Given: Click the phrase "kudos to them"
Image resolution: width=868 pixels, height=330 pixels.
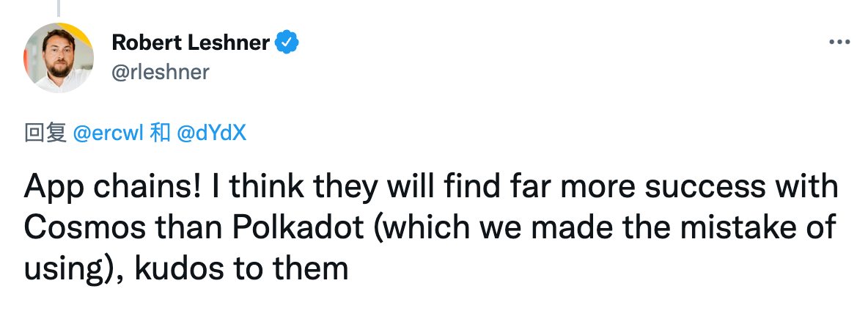Looking at the screenshot, I should tap(241, 269).
